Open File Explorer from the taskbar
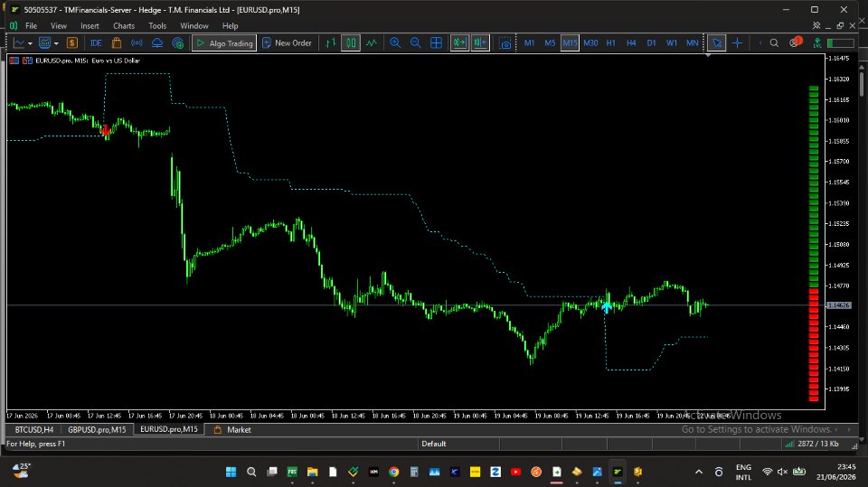 312,472
